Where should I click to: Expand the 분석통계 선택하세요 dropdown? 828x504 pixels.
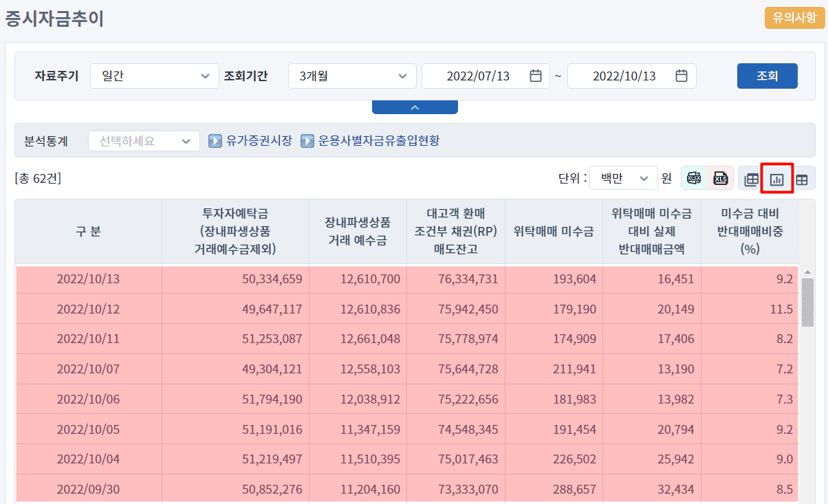[x=144, y=141]
